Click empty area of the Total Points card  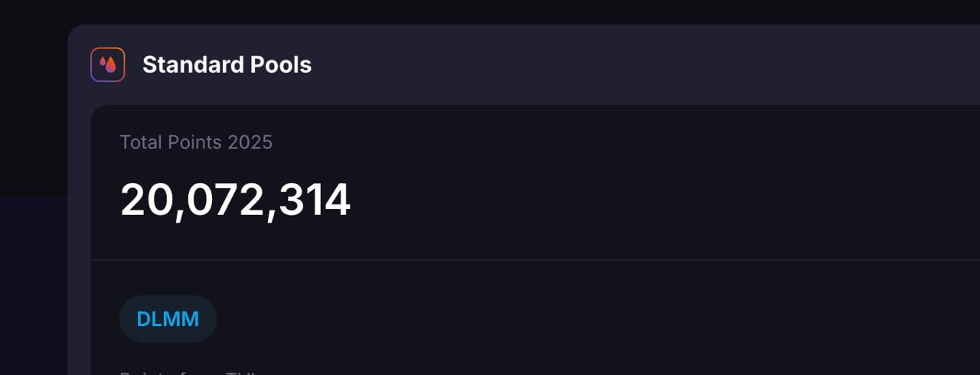(651, 184)
